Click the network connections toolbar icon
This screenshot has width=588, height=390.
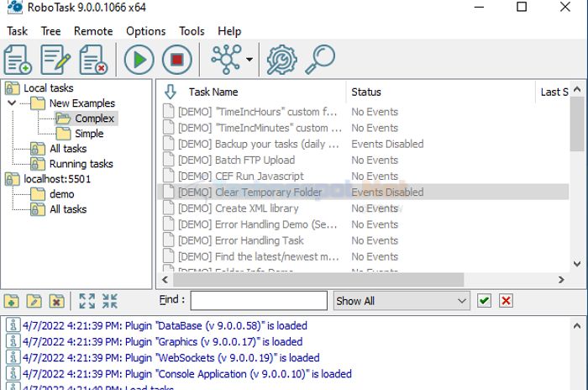point(226,59)
